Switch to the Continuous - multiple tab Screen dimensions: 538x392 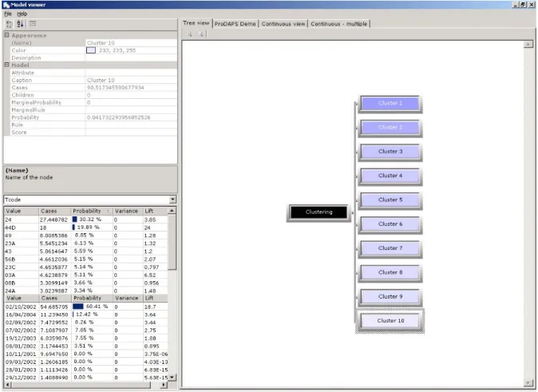pyautogui.click(x=339, y=24)
